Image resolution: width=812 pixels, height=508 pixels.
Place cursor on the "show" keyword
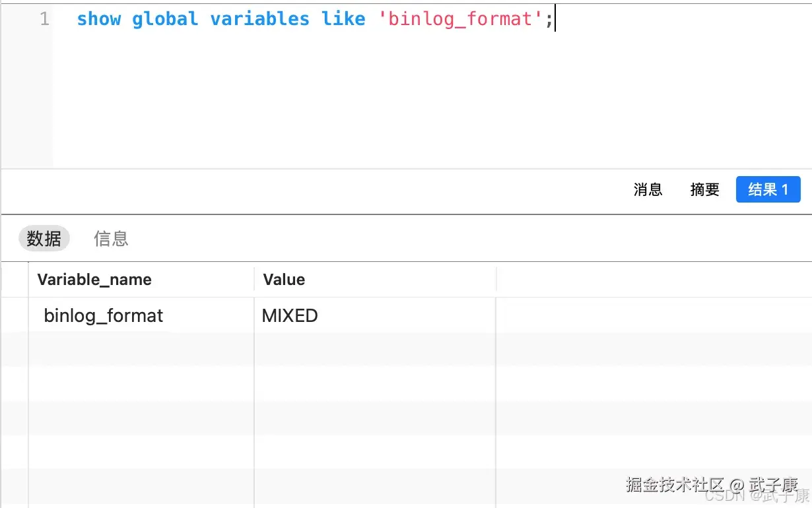pos(98,19)
